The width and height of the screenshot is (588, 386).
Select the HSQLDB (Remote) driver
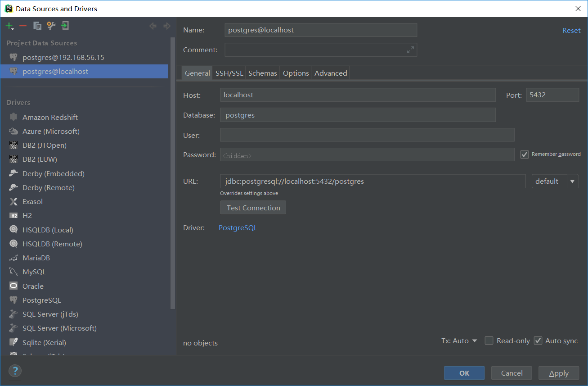(x=52, y=244)
